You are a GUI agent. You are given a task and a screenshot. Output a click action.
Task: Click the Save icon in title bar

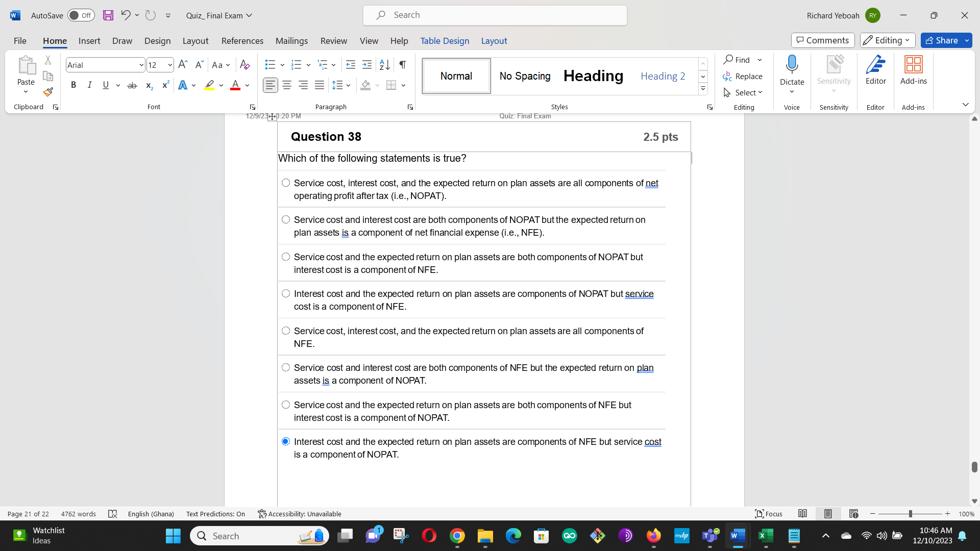click(108, 15)
